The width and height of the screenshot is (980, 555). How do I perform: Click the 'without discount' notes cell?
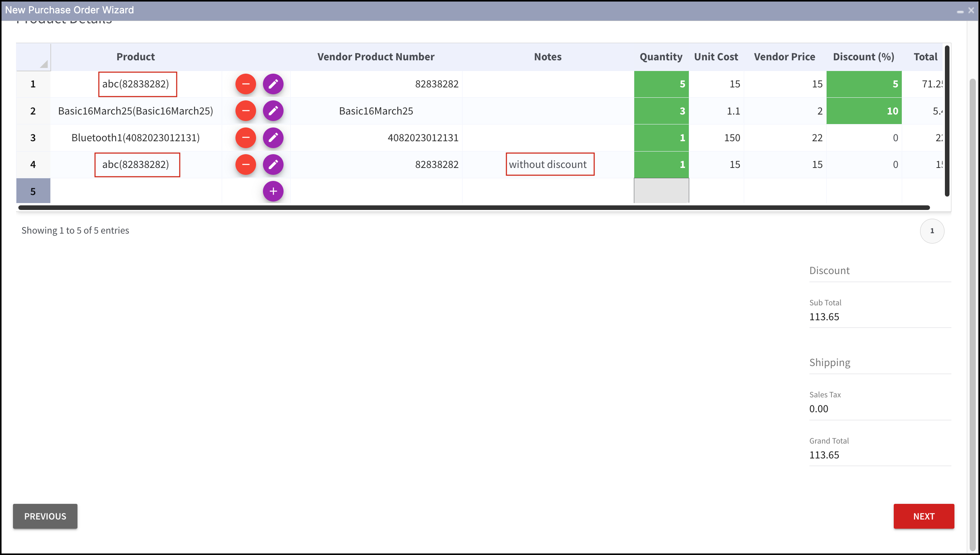pos(548,165)
